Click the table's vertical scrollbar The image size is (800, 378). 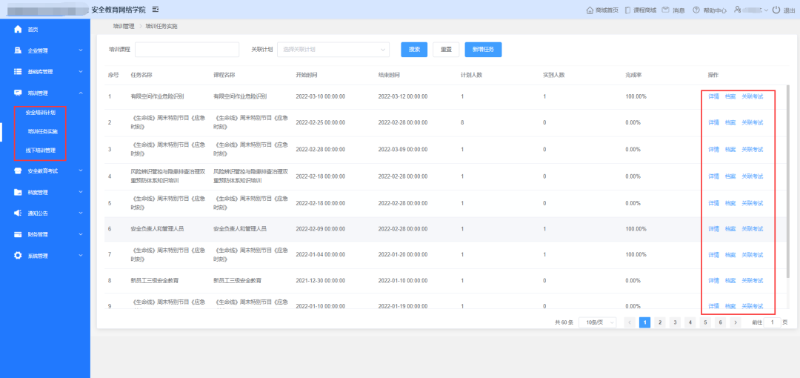pyautogui.click(x=789, y=181)
